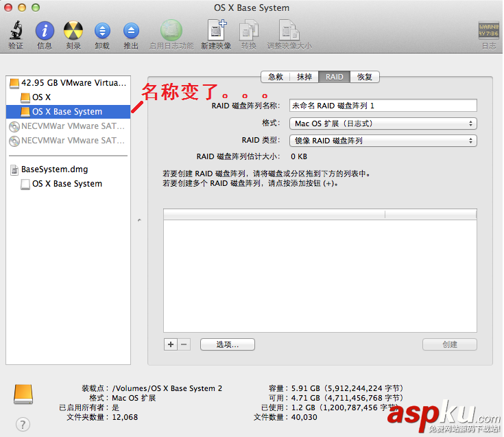Click the yellow minimize window button

pos(22,8)
